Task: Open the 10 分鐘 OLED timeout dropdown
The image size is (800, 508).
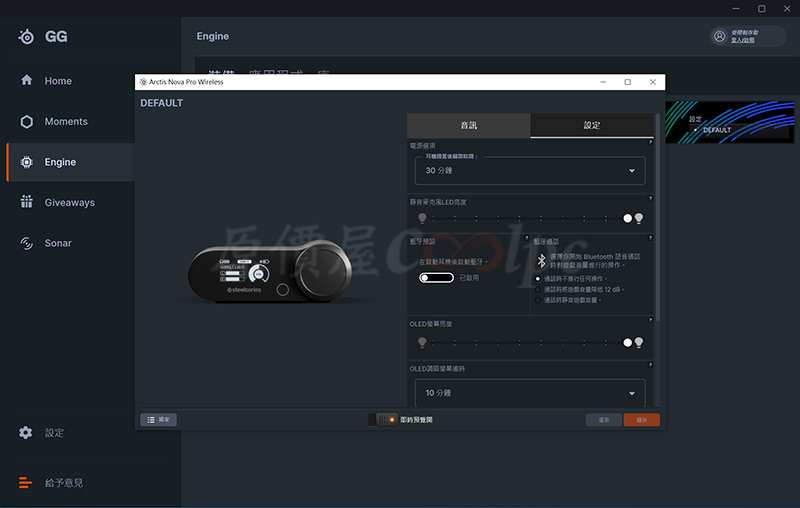Action: (530, 393)
